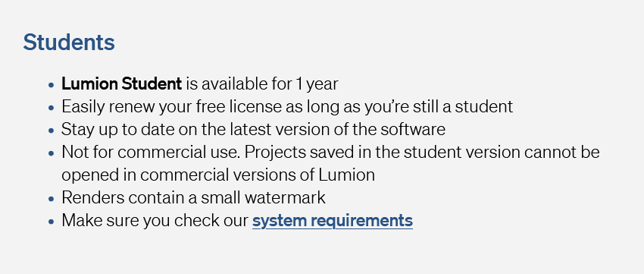Click the bullet point before 'Stay up to date'
The height and width of the screenshot is (274, 644).
coord(51,131)
